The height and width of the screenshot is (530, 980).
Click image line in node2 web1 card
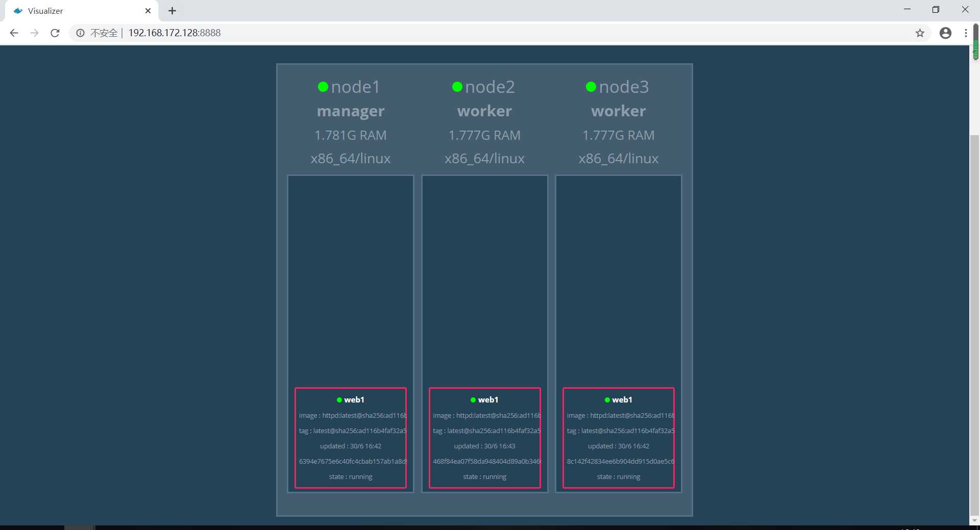click(486, 415)
